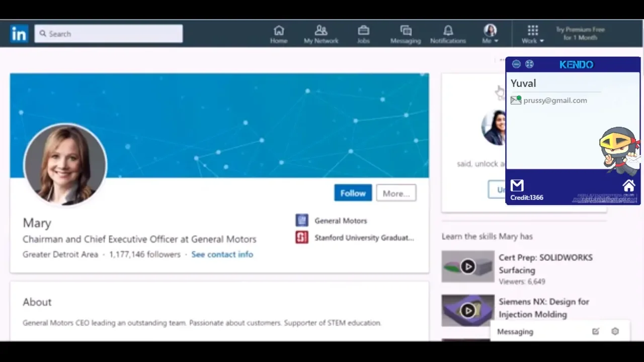Open Messaging in the top navigation bar
The width and height of the screenshot is (644, 362).
click(x=406, y=34)
